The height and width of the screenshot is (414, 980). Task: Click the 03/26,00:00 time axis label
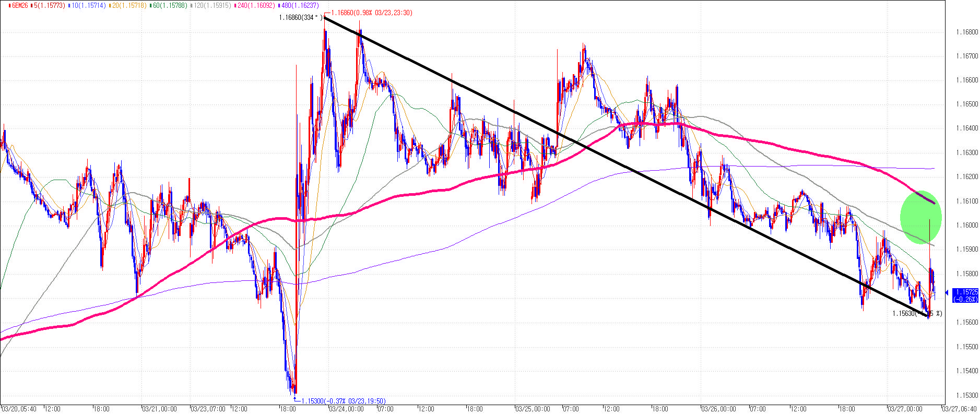click(719, 409)
